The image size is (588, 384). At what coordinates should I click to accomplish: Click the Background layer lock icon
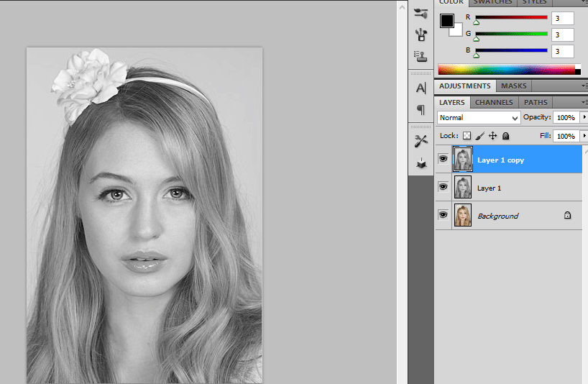(567, 215)
